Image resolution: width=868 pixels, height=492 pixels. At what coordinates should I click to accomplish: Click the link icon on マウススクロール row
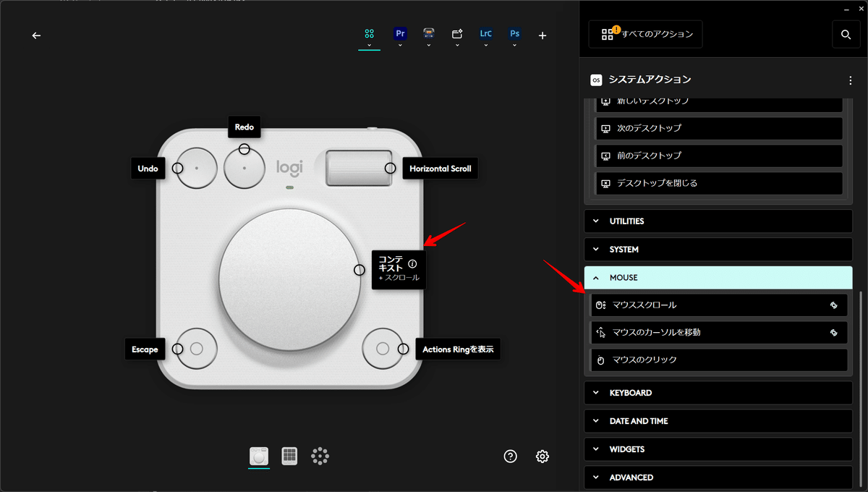click(x=833, y=305)
